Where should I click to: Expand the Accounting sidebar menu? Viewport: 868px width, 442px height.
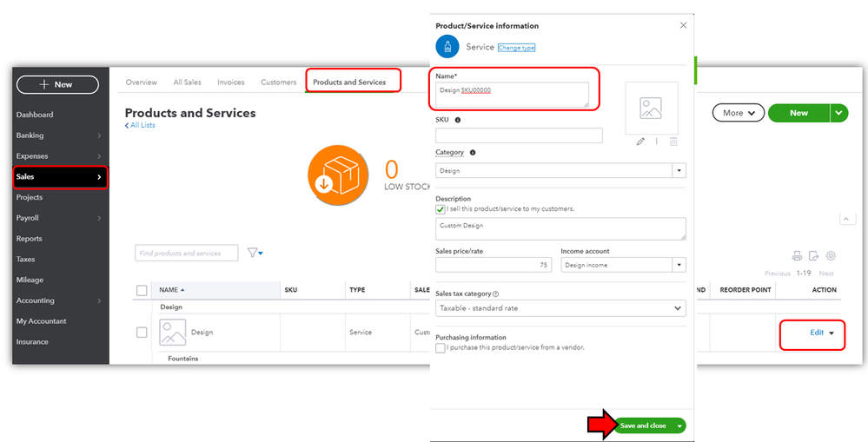point(60,300)
